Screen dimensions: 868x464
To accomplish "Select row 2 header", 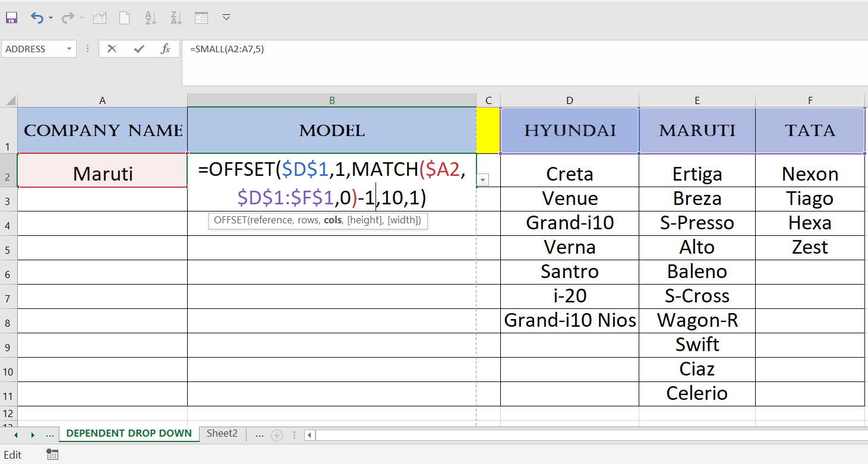I will (x=8, y=171).
